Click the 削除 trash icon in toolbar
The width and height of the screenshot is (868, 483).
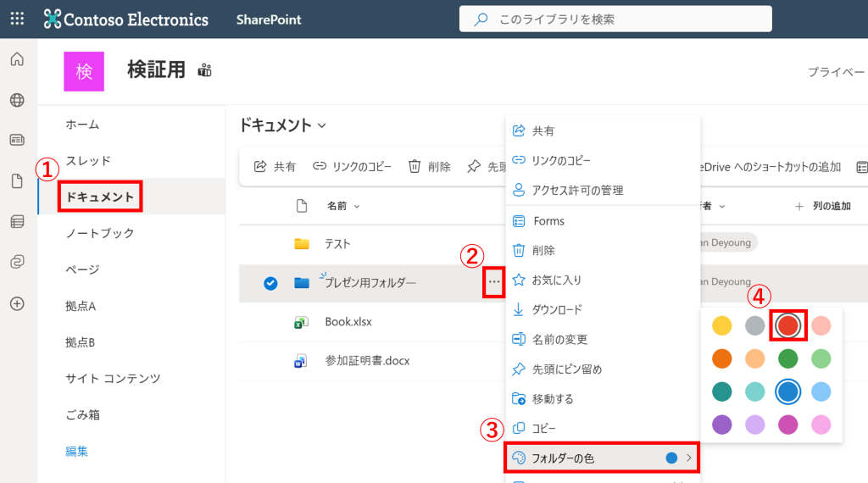415,167
